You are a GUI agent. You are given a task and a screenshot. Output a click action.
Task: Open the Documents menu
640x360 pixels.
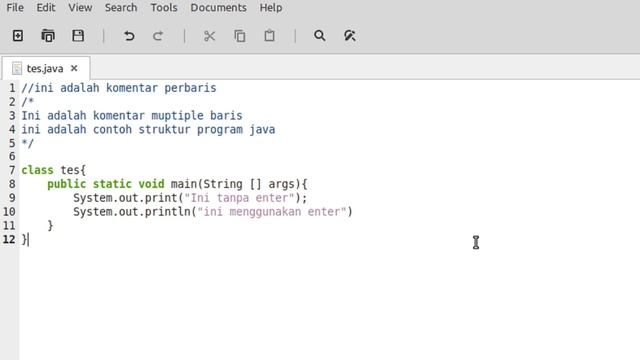tap(218, 8)
